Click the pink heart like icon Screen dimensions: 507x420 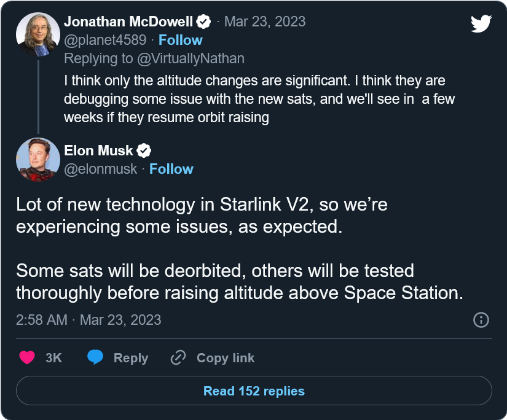(x=27, y=357)
